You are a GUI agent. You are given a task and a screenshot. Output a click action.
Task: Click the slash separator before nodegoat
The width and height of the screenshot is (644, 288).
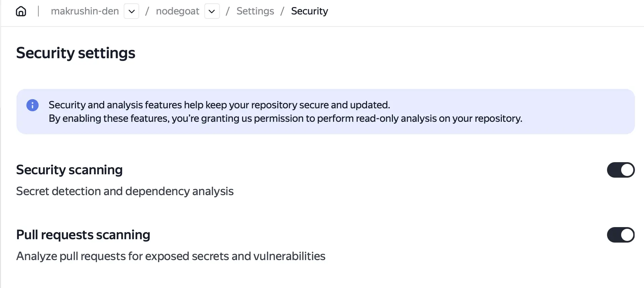pos(147,11)
